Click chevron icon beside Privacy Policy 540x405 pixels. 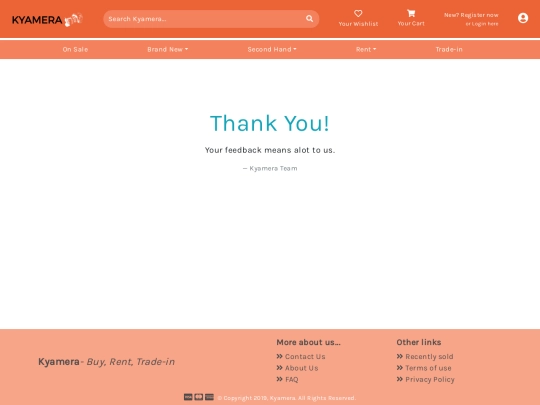click(x=399, y=379)
